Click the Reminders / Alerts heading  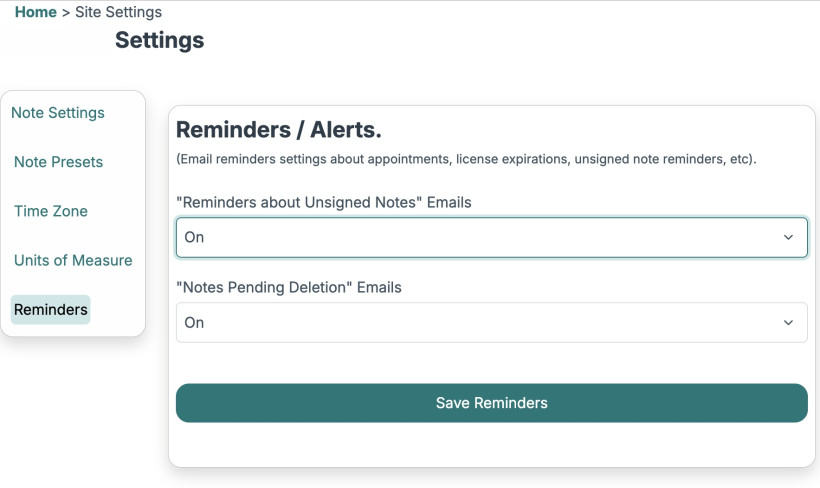tap(279, 130)
